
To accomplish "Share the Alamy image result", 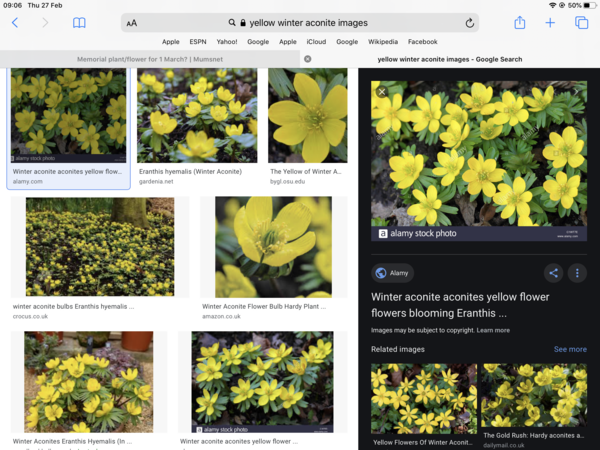I will coord(553,273).
